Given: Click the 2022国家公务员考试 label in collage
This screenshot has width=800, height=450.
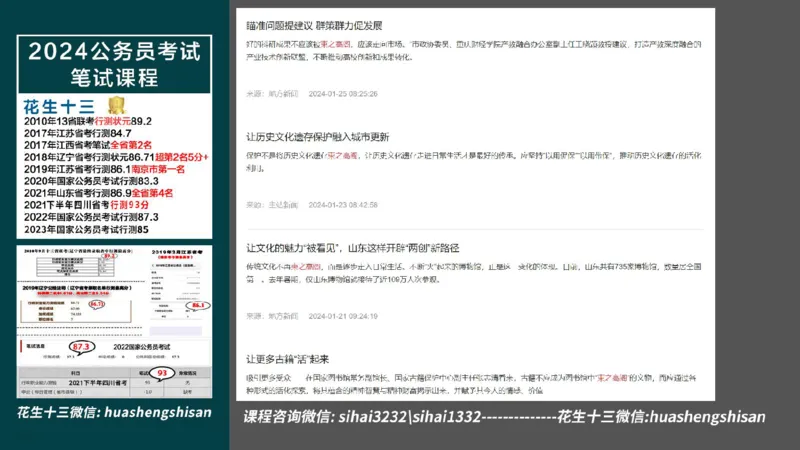Looking at the screenshot, I should point(142,347).
